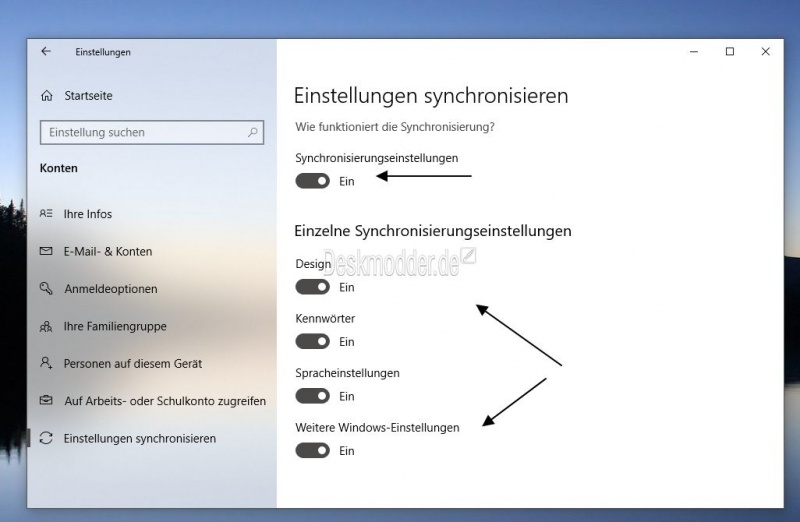Click the back arrow in Einstellungen
This screenshot has width=800, height=522.
46,52
